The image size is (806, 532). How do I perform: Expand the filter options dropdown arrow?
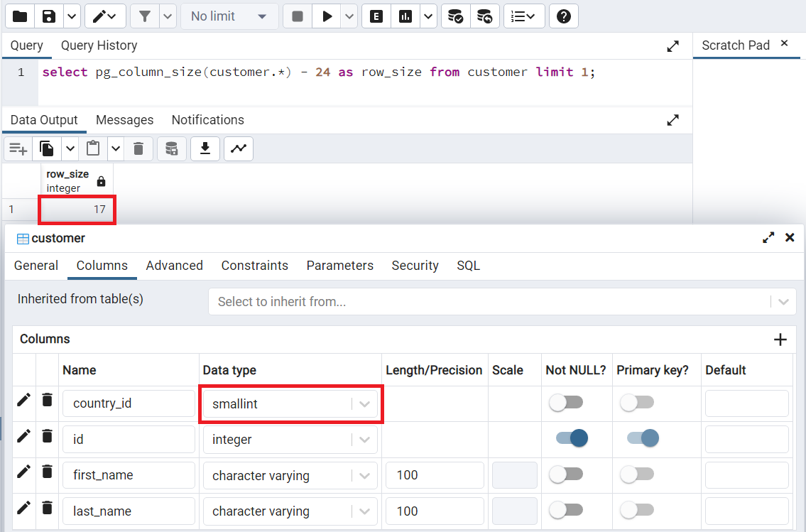(x=168, y=16)
